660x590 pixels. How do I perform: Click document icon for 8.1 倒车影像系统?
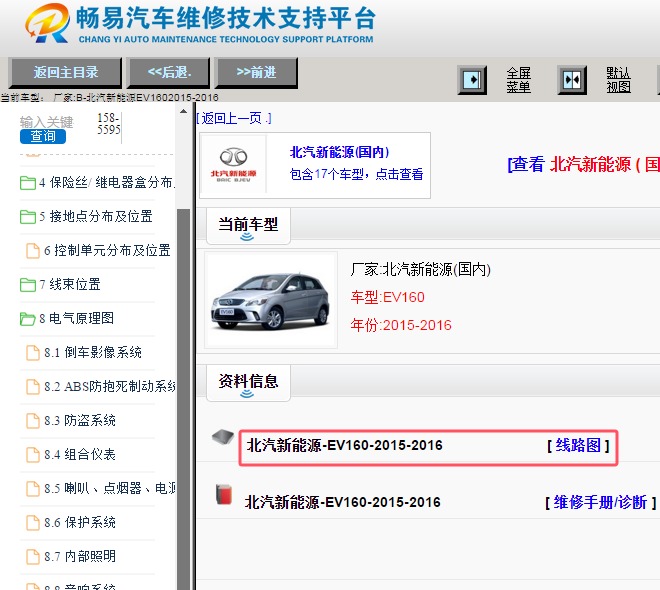[x=33, y=353]
